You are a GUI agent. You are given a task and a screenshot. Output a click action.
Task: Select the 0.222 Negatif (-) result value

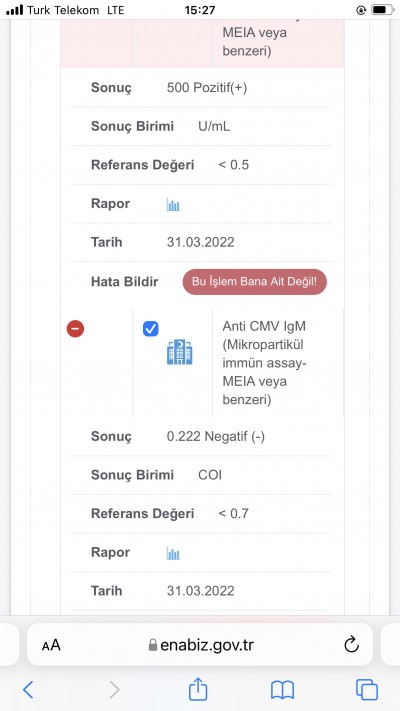216,437
